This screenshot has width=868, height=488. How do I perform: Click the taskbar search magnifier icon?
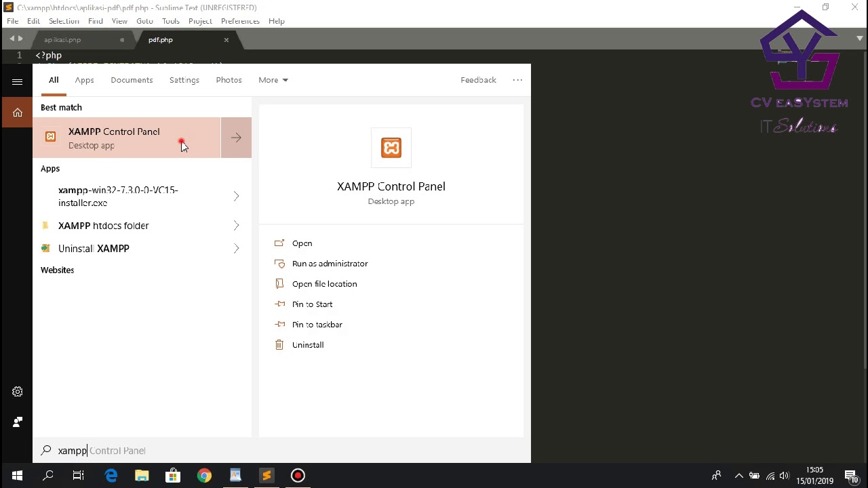48,476
